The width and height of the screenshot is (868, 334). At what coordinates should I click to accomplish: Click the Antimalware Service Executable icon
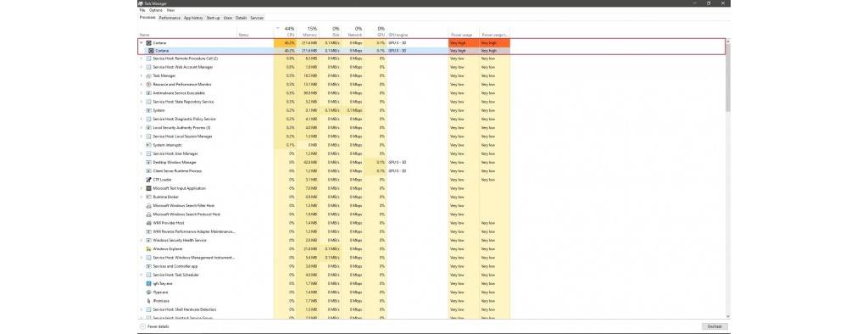(148, 93)
